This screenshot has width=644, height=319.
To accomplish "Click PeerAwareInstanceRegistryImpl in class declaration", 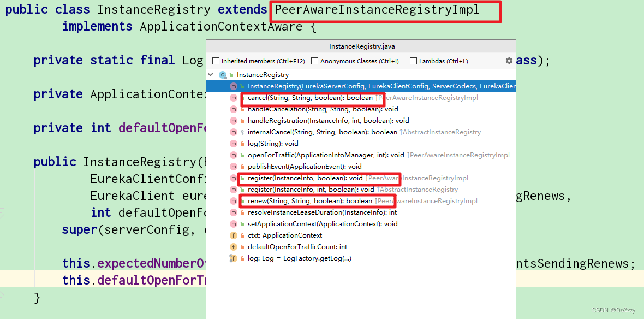I will coord(377,10).
